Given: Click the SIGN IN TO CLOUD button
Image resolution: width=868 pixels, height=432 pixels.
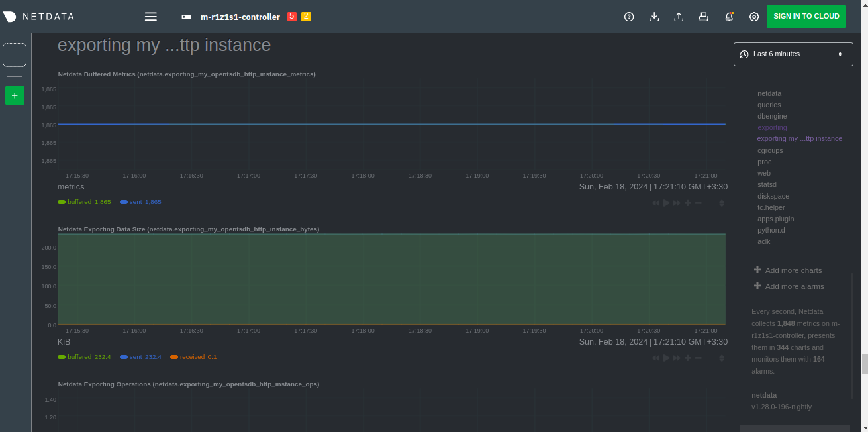Looking at the screenshot, I should coord(806,17).
